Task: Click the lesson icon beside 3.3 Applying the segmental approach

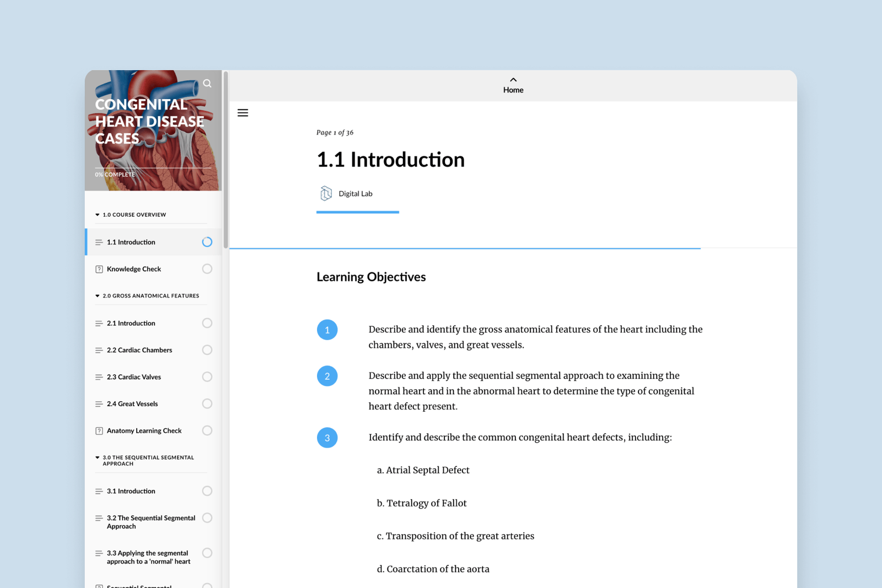Action: pos(99,553)
